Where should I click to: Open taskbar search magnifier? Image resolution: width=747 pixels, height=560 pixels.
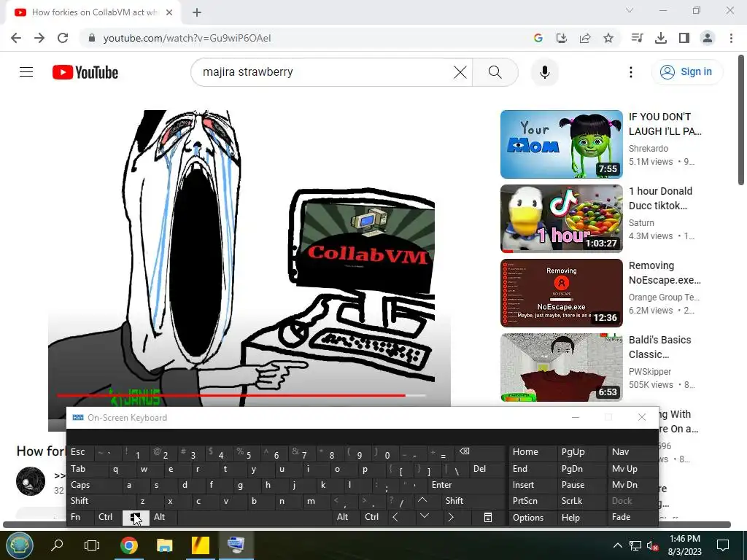pyautogui.click(x=57, y=545)
